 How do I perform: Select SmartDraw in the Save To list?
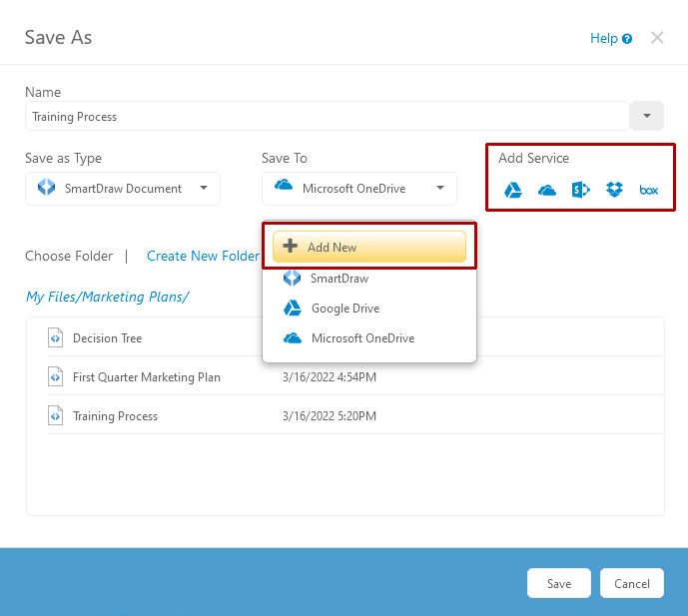tap(340, 279)
